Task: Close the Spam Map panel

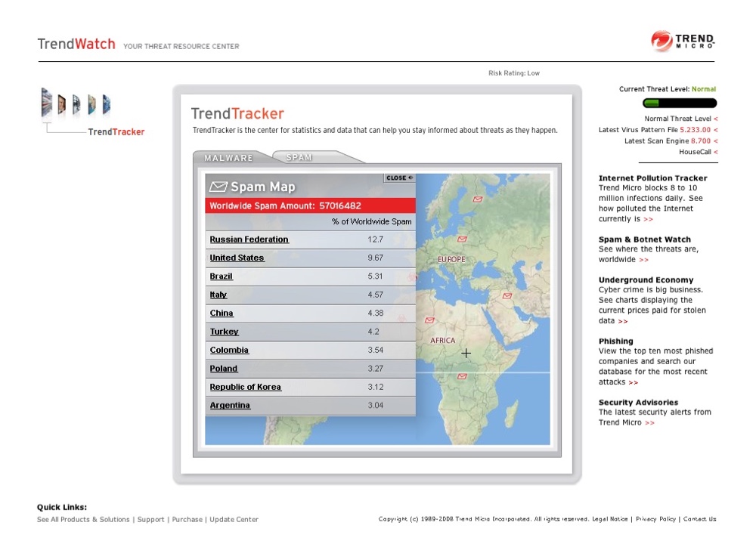Action: click(x=398, y=178)
